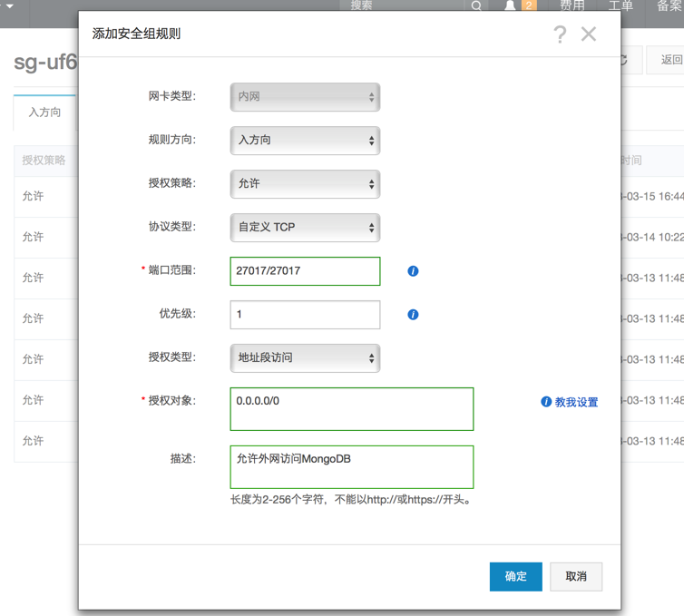The image size is (684, 616).
Task: Click the background table row timestamped 03-15 16:44
Action: (651, 196)
